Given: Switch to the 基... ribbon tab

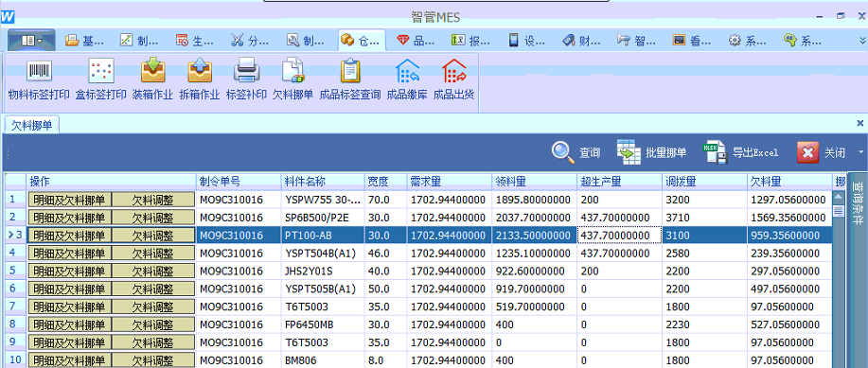Looking at the screenshot, I should click(x=84, y=40).
